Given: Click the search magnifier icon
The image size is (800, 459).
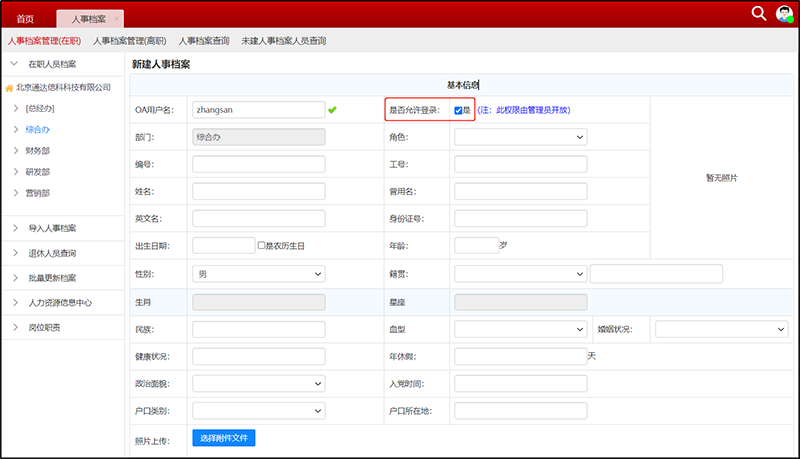Looking at the screenshot, I should click(x=759, y=13).
